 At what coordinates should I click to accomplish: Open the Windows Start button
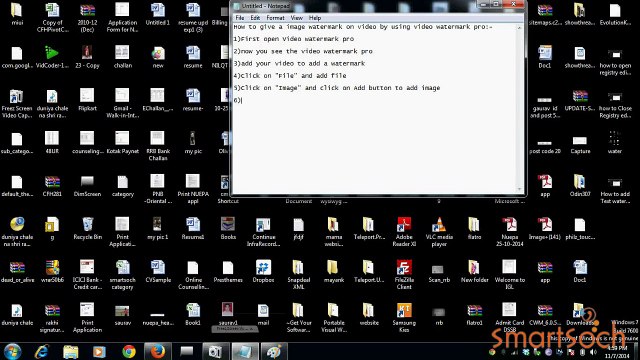click(13, 351)
